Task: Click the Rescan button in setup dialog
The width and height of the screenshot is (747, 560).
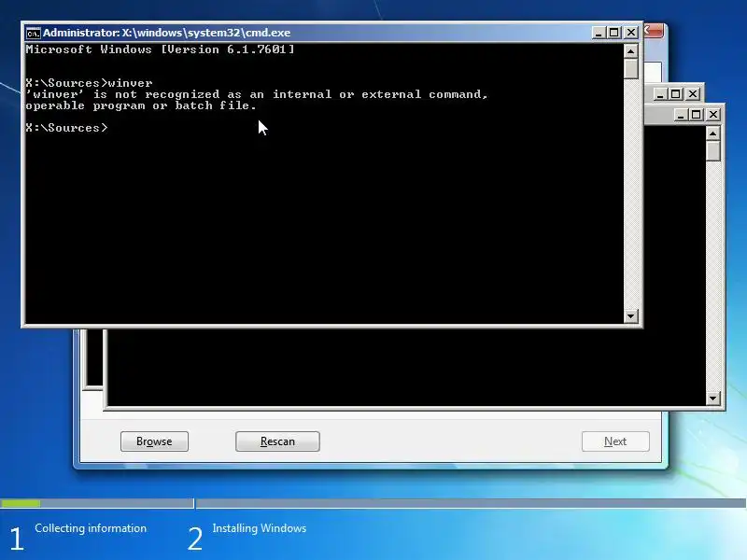Action: (277, 441)
